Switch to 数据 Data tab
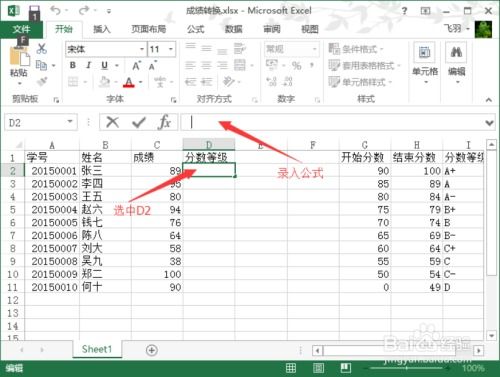Image resolution: width=500 pixels, height=377 pixels. [233, 29]
